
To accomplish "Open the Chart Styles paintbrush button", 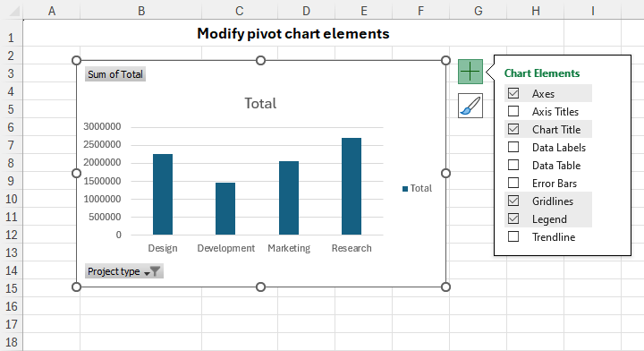I will (470, 106).
